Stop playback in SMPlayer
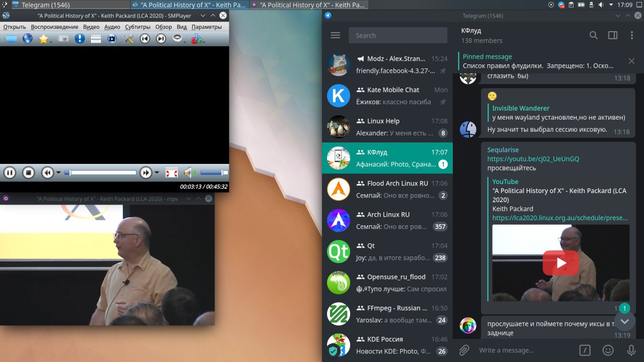 pyautogui.click(x=29, y=173)
